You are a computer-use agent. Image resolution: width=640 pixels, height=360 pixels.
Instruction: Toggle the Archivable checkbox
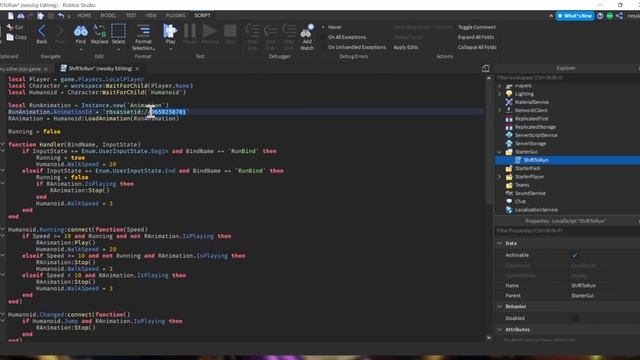click(574, 256)
